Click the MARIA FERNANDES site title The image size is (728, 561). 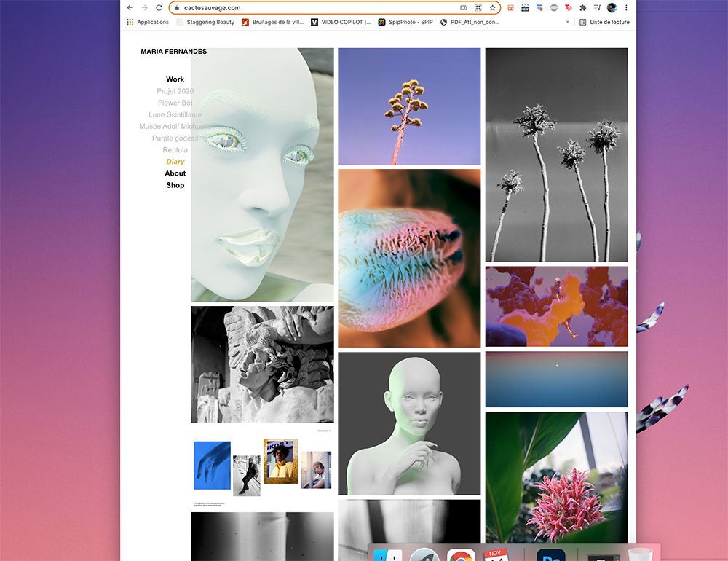(173, 52)
